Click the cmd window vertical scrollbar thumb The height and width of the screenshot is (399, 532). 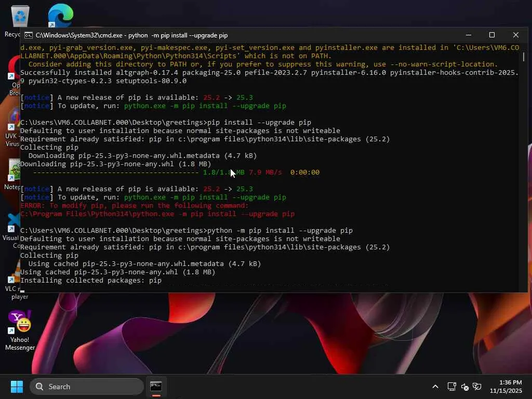[524, 56]
